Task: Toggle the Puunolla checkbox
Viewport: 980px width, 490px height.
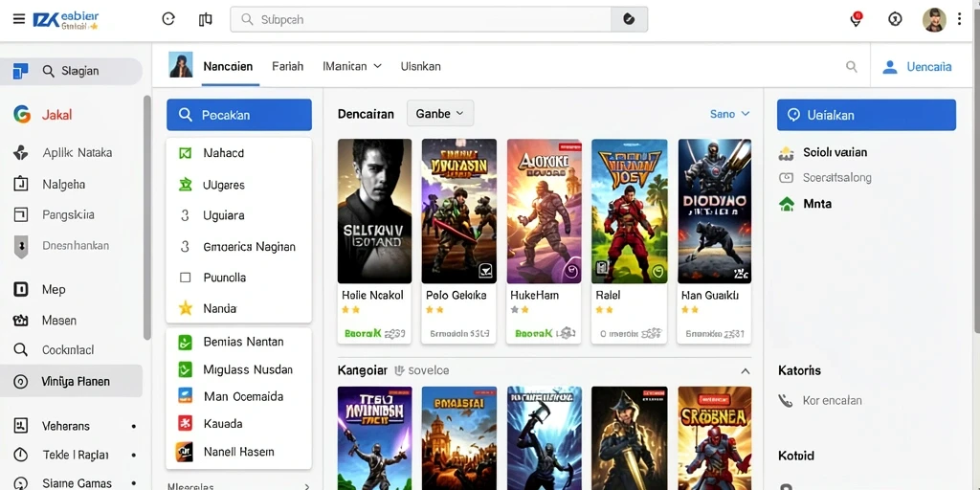Action: click(185, 278)
